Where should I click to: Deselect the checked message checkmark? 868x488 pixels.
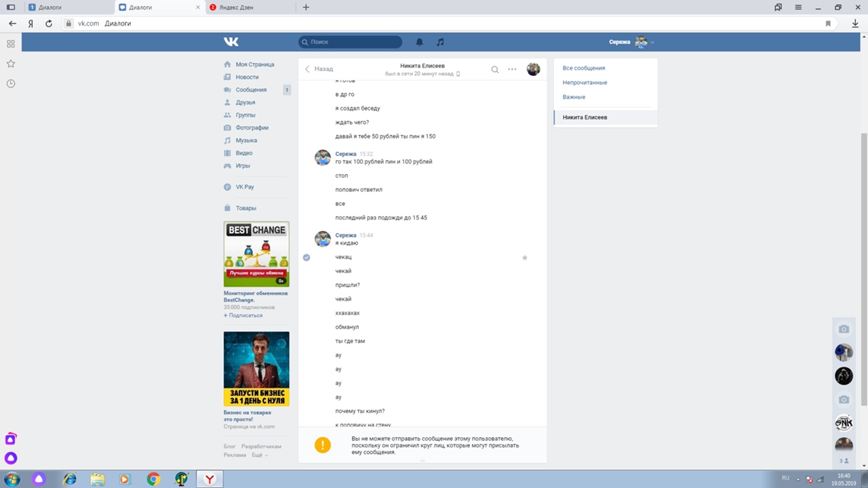[307, 258]
